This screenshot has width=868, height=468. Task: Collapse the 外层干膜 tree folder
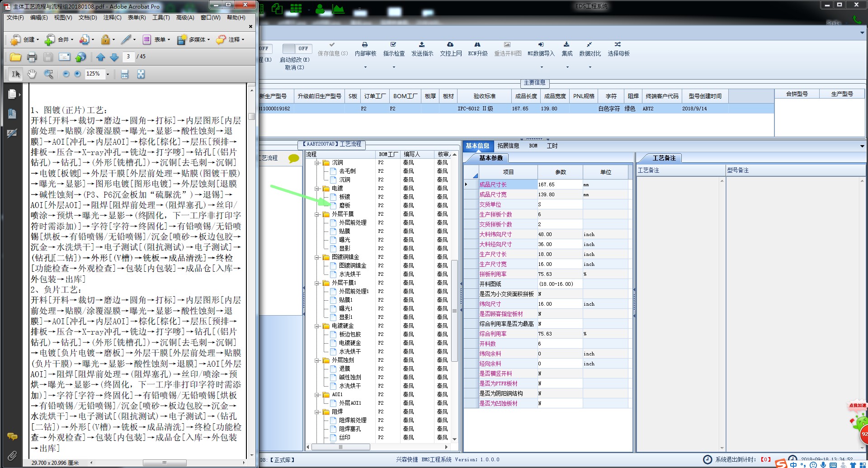pyautogui.click(x=317, y=214)
